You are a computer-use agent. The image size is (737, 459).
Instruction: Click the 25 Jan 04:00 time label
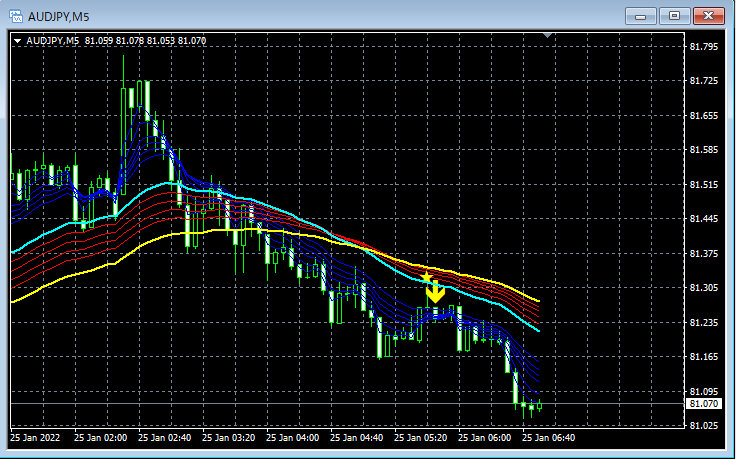292,438
